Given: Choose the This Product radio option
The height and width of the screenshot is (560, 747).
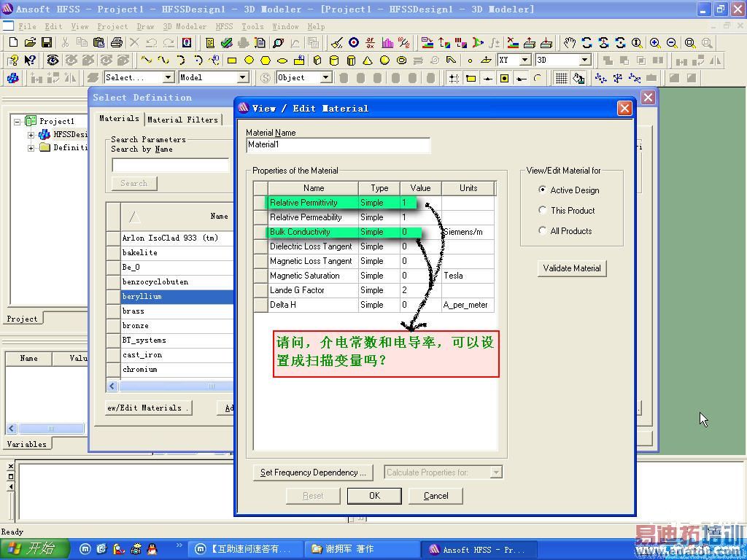Looking at the screenshot, I should [x=542, y=210].
